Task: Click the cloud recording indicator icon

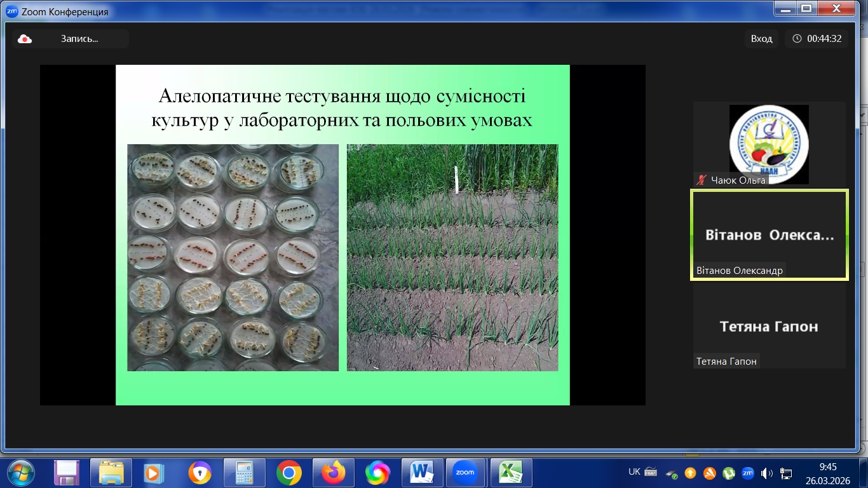Action: [25, 39]
